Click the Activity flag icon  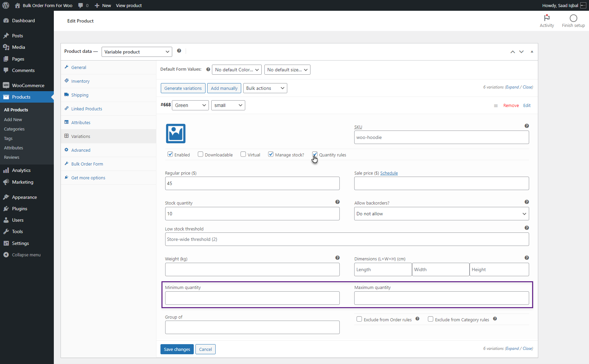click(547, 17)
